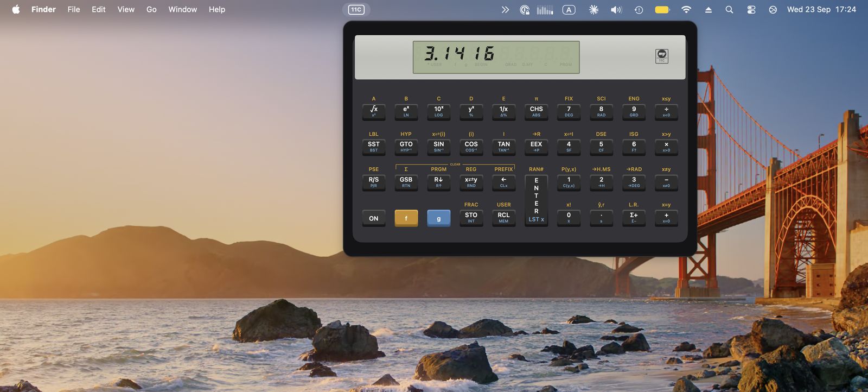Click the date and time clock
Image resolution: width=868 pixels, height=392 pixels.
tap(821, 9)
